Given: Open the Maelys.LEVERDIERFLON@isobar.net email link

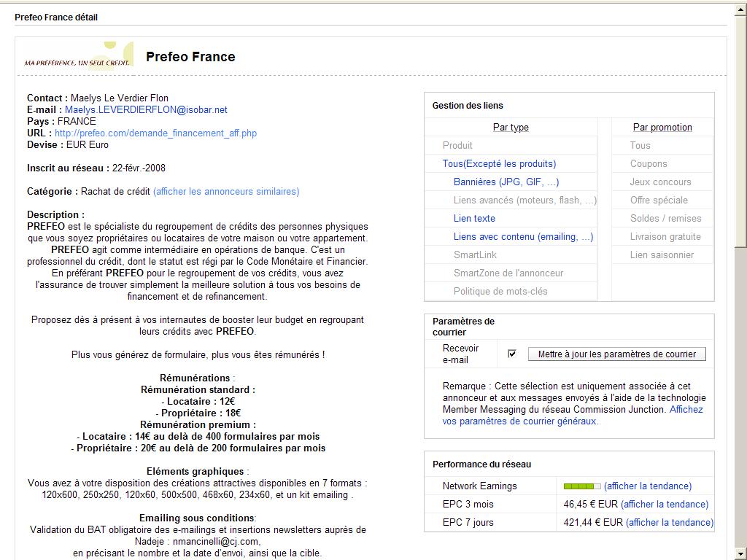Looking at the screenshot, I should [x=146, y=110].
